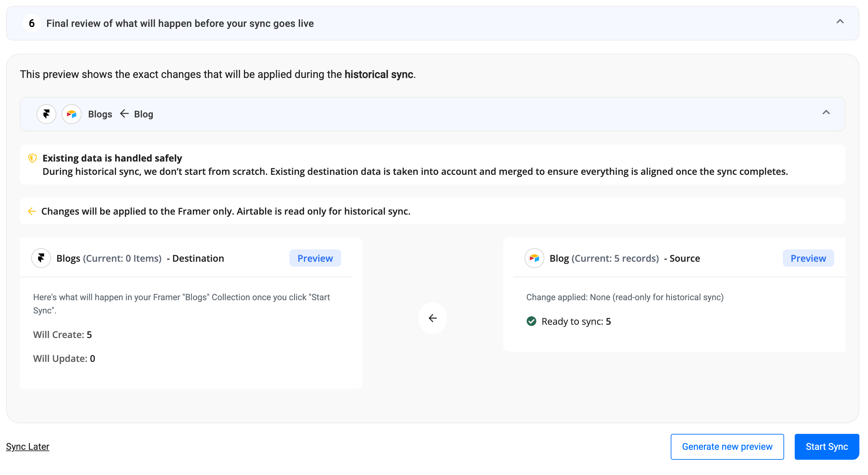The width and height of the screenshot is (868, 475).
Task: Click Generate new preview button
Action: (x=727, y=446)
